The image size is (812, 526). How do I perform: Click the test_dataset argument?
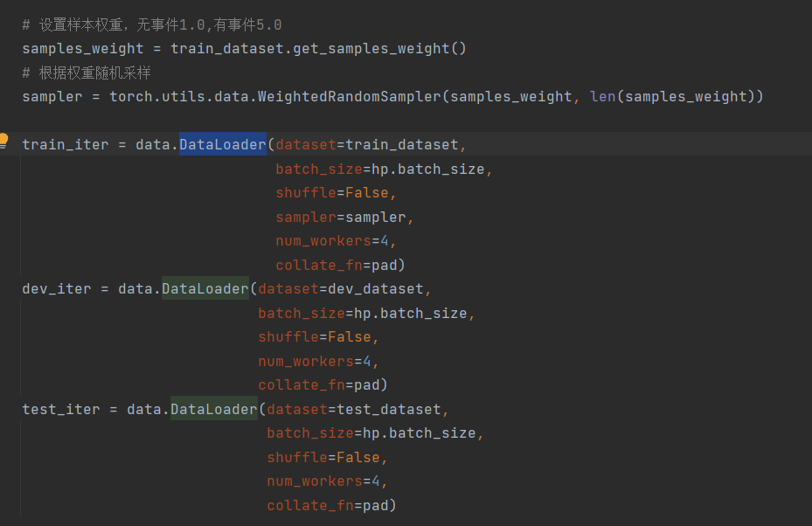[393, 408]
